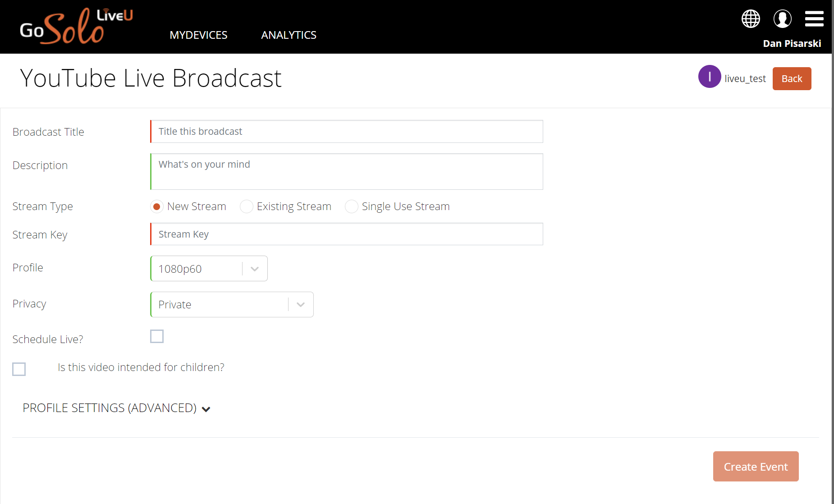This screenshot has width=834, height=504.
Task: Open the user account profile icon
Action: [x=783, y=19]
